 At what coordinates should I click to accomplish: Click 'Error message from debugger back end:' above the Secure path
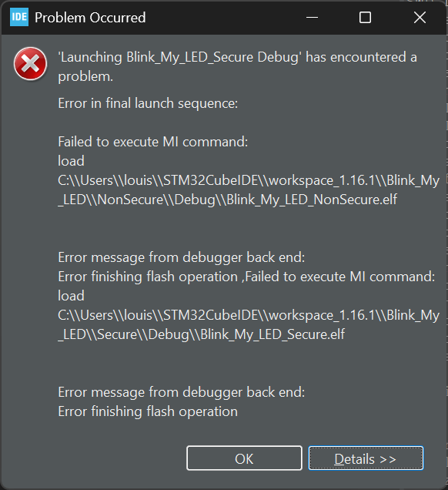click(x=182, y=257)
